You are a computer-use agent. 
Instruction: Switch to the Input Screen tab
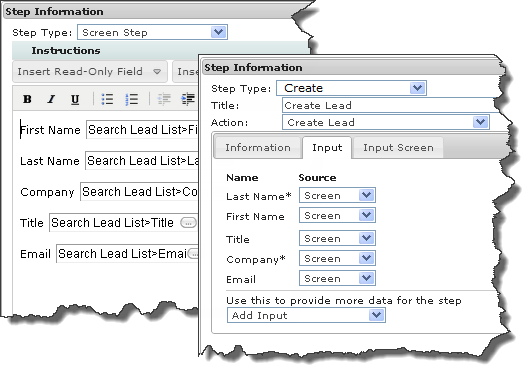point(398,148)
